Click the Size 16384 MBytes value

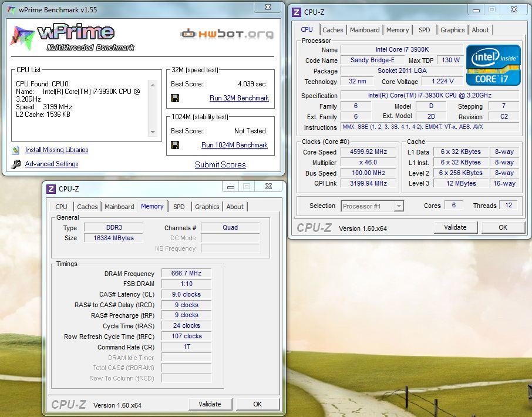click(x=114, y=238)
